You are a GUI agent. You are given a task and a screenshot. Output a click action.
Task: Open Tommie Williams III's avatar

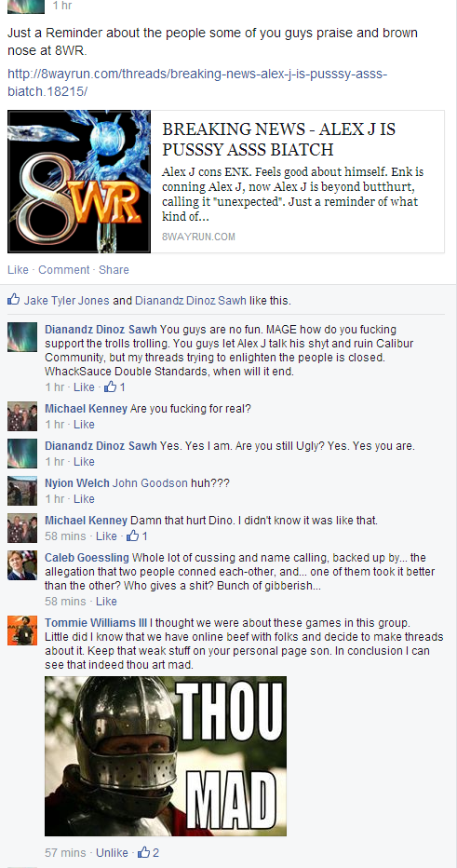(x=22, y=630)
